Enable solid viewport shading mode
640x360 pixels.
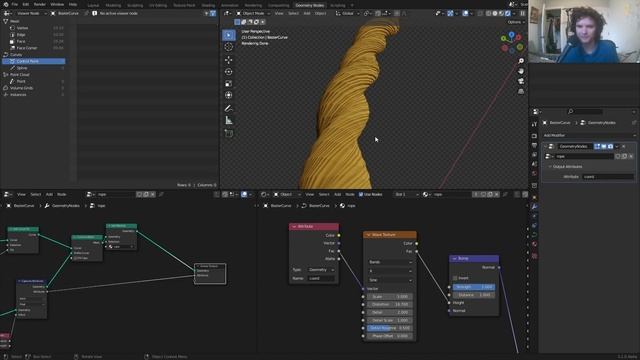click(x=495, y=13)
